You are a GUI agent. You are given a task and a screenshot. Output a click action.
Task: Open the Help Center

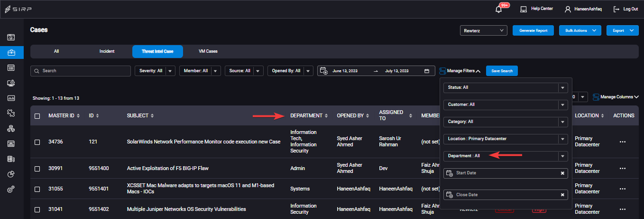pos(536,9)
